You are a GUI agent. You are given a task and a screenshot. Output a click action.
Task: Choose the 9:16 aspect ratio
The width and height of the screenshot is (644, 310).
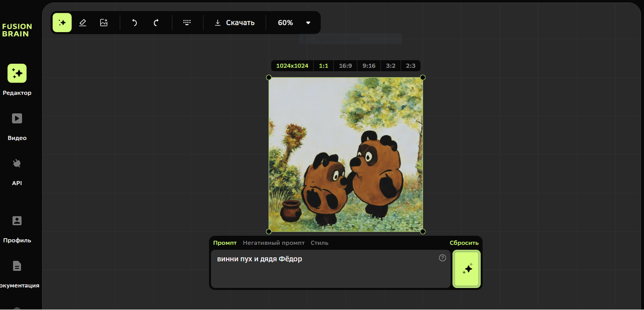click(x=369, y=66)
